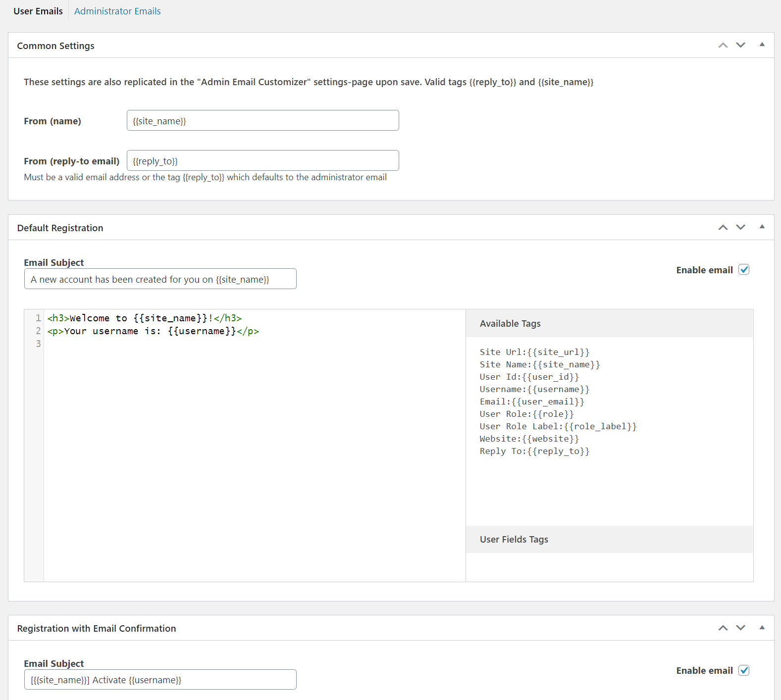Click the Available Tags header

(609, 323)
